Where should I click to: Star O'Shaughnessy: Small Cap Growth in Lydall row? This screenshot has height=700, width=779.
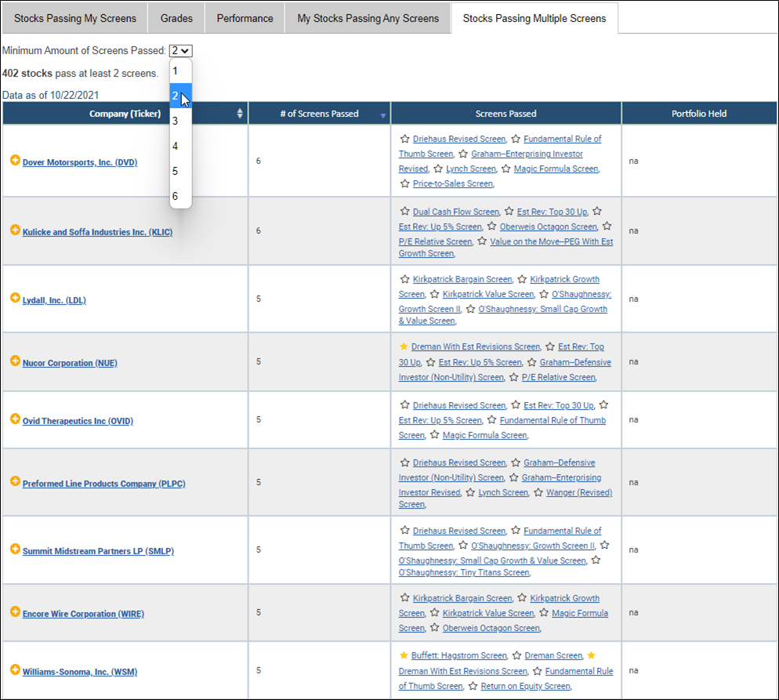click(470, 309)
